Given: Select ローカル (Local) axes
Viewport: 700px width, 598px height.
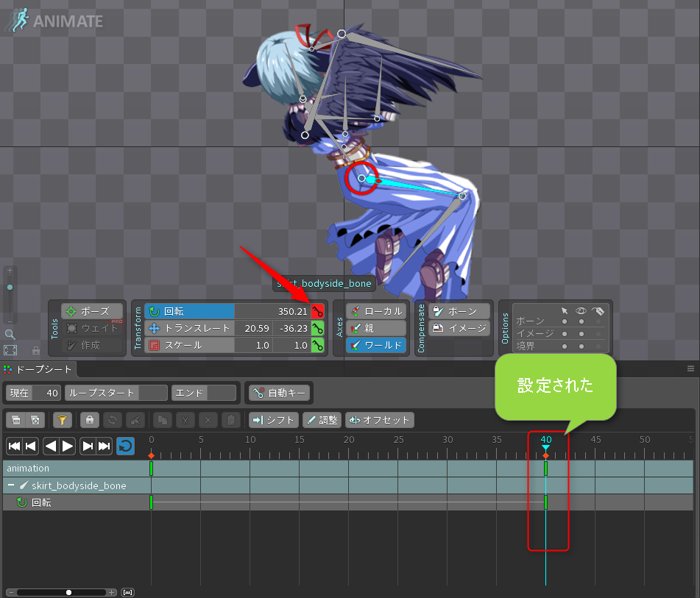Looking at the screenshot, I should [x=376, y=311].
